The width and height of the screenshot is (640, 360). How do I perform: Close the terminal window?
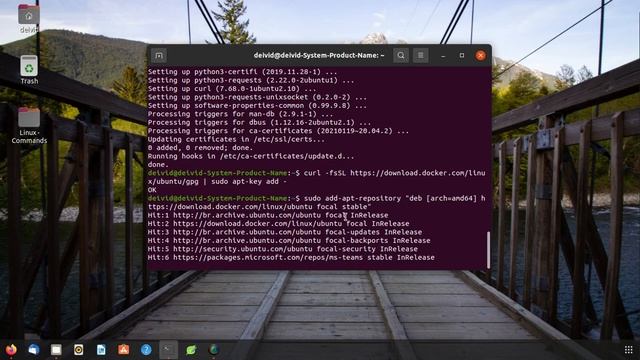pyautogui.click(x=480, y=55)
